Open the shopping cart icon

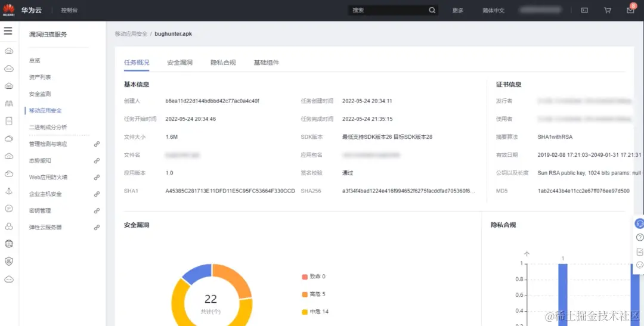point(608,10)
